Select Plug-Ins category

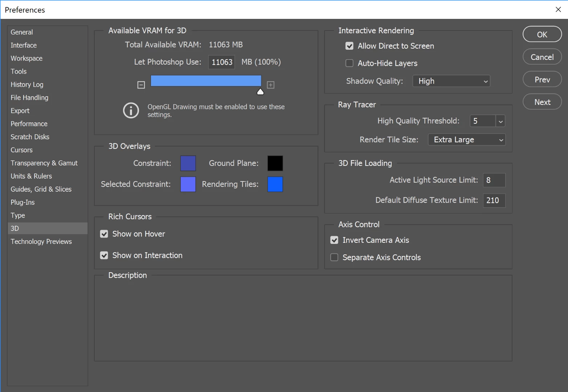pos(48,202)
